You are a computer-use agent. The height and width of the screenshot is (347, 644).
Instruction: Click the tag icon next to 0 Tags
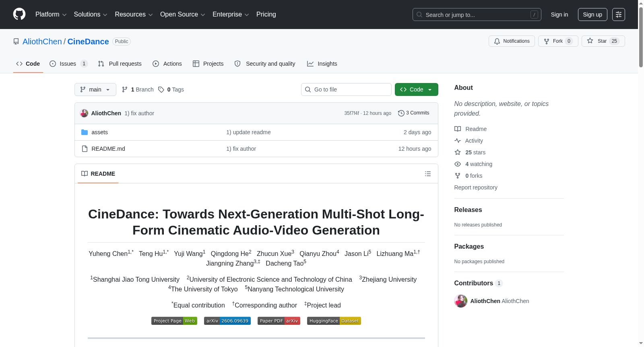tap(161, 89)
